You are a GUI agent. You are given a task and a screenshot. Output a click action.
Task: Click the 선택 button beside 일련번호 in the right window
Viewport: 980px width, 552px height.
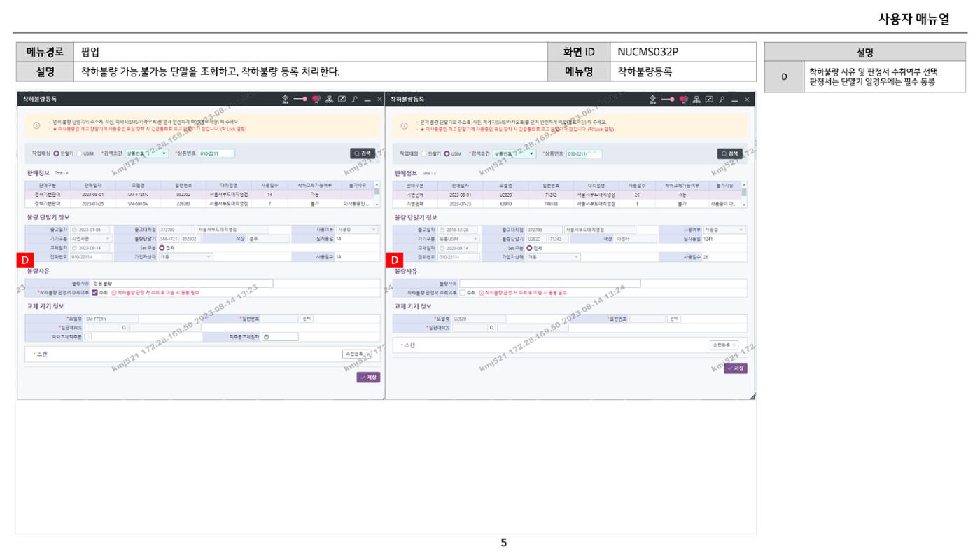point(674,319)
